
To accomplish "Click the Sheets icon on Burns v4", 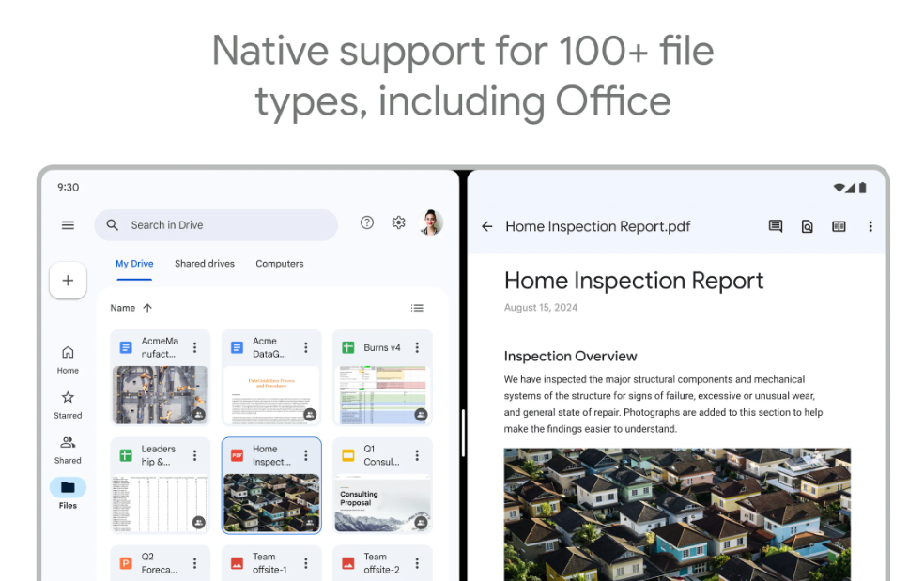I will pyautogui.click(x=348, y=347).
